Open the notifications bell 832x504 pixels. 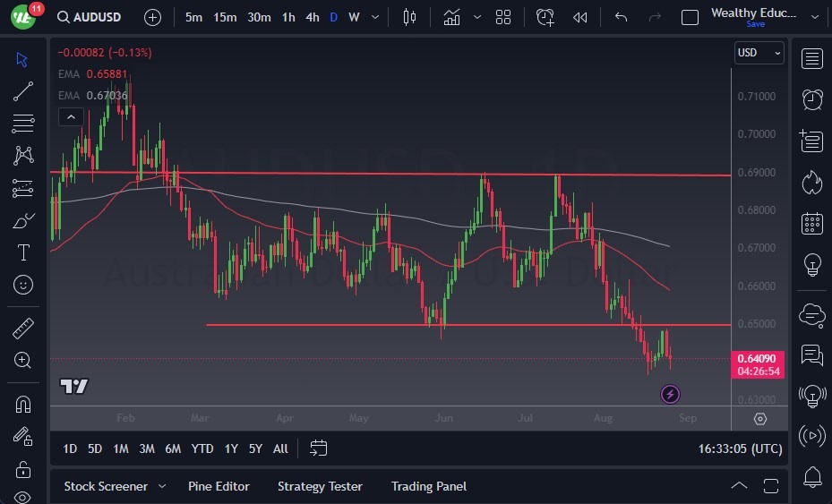click(x=811, y=477)
